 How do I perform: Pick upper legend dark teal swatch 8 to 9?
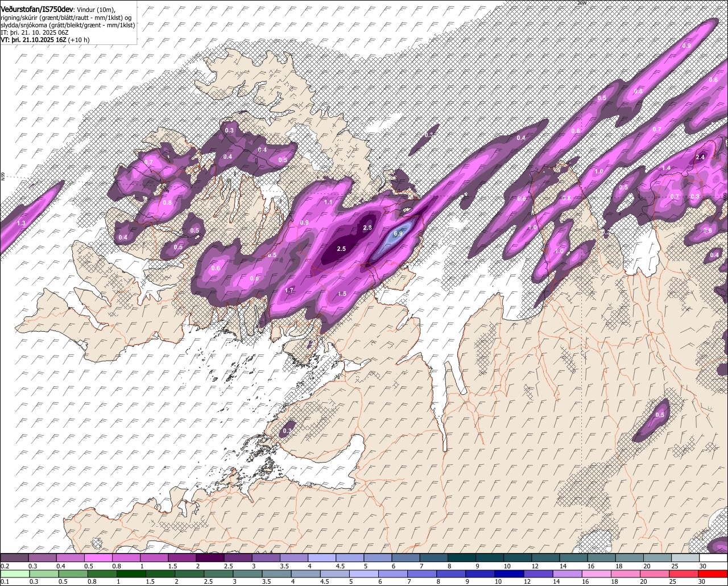click(461, 558)
